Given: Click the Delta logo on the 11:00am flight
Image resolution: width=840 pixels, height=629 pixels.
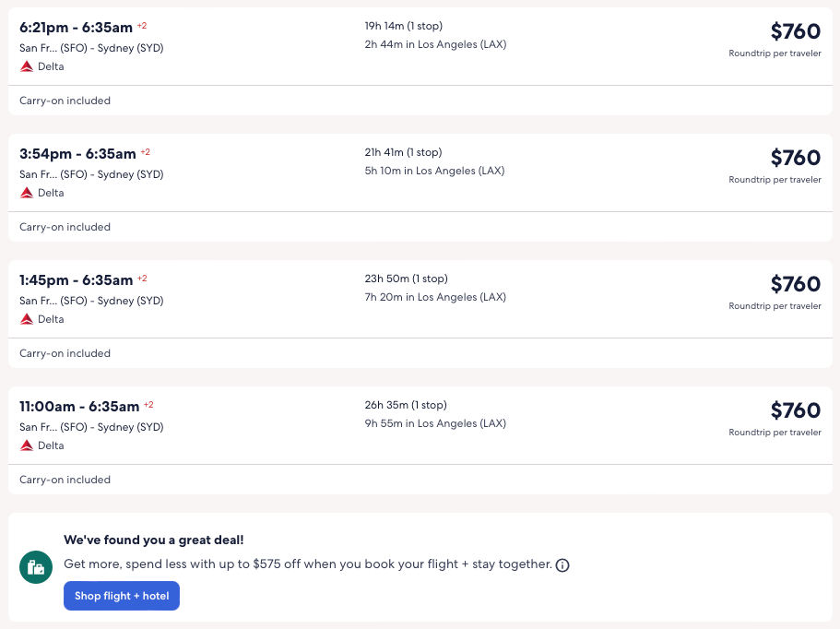Looking at the screenshot, I should [x=26, y=445].
